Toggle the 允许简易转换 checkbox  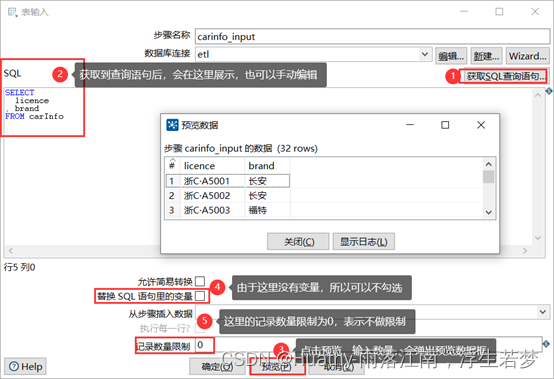[200, 281]
